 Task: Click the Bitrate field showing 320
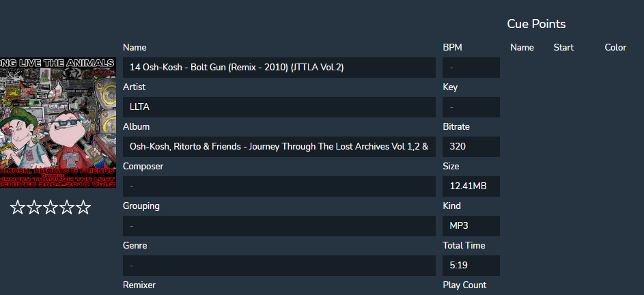471,147
